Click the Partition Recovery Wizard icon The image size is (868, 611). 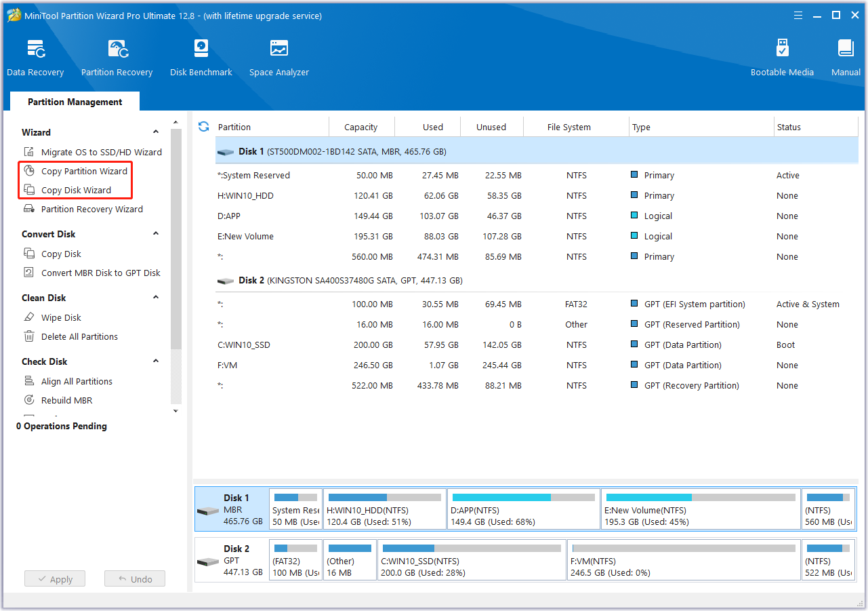click(x=29, y=209)
